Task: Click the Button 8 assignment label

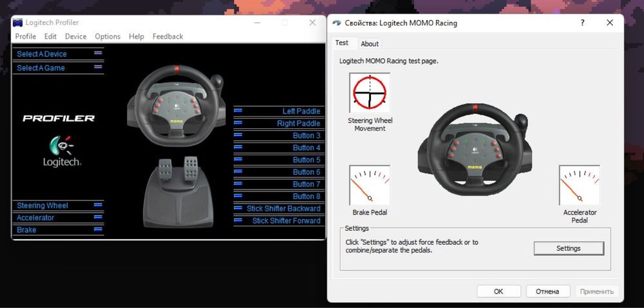Action: pyautogui.click(x=307, y=197)
